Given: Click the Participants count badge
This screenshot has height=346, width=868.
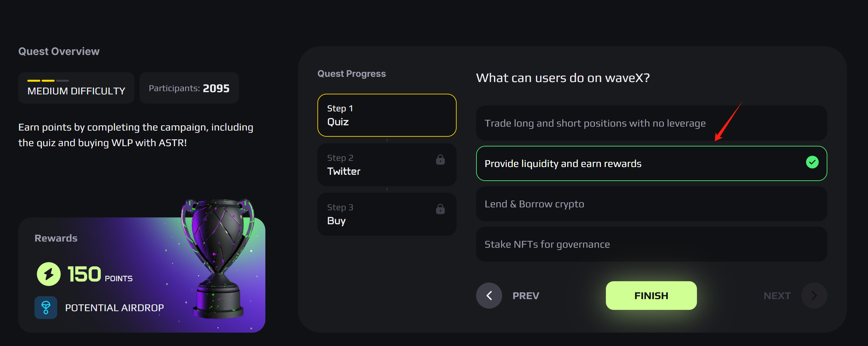Looking at the screenshot, I should coord(189,88).
